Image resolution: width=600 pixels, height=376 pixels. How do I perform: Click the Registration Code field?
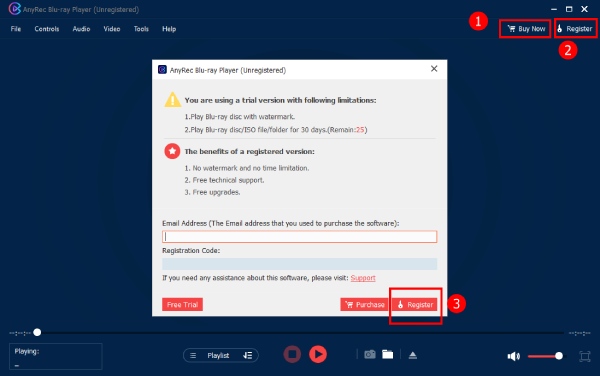(x=299, y=264)
